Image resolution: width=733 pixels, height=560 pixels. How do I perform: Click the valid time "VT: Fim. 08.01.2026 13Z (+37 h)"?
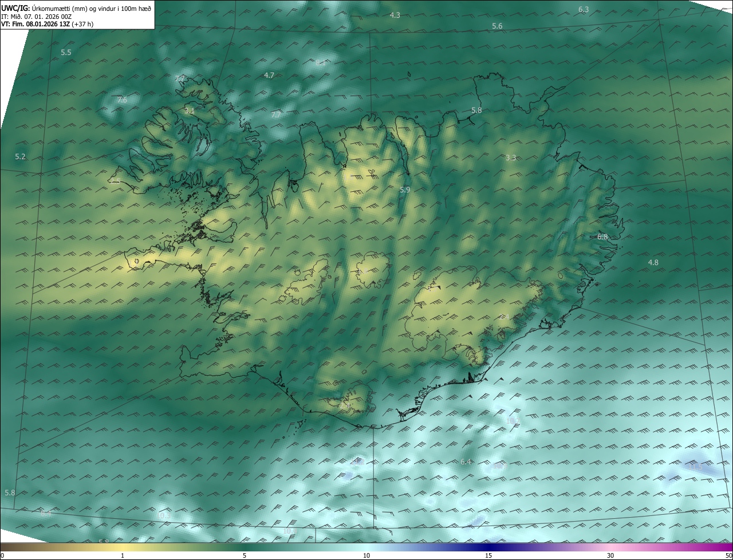[47, 24]
